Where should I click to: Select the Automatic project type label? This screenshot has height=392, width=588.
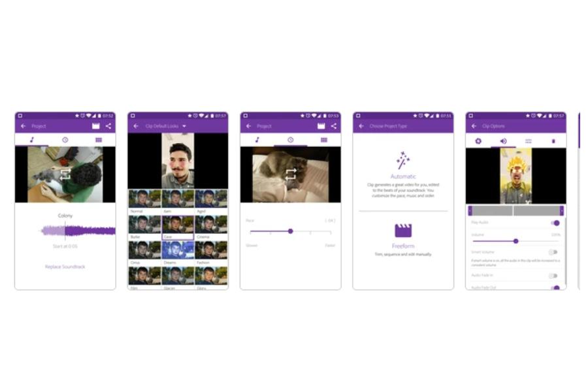coord(403,176)
